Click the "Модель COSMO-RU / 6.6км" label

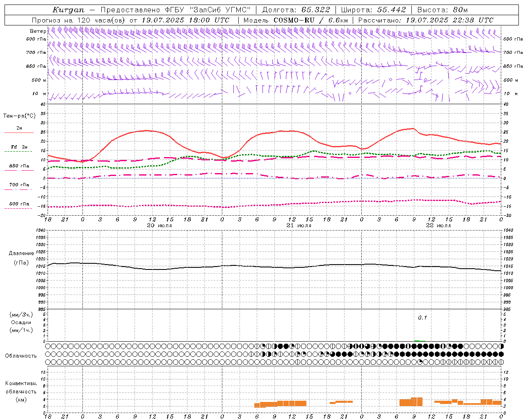295,20
